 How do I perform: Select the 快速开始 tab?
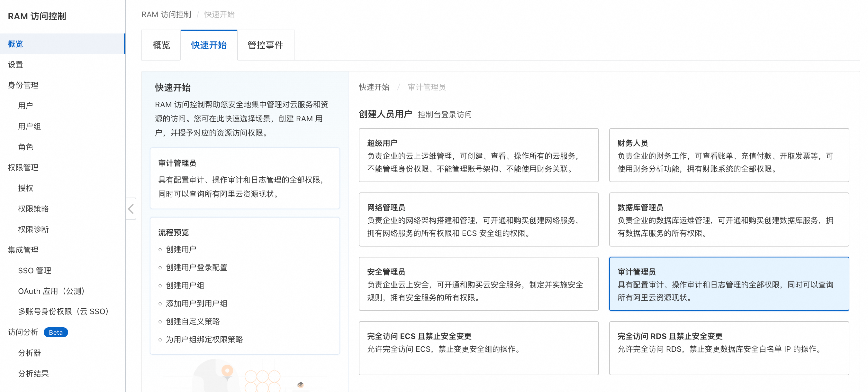click(209, 45)
